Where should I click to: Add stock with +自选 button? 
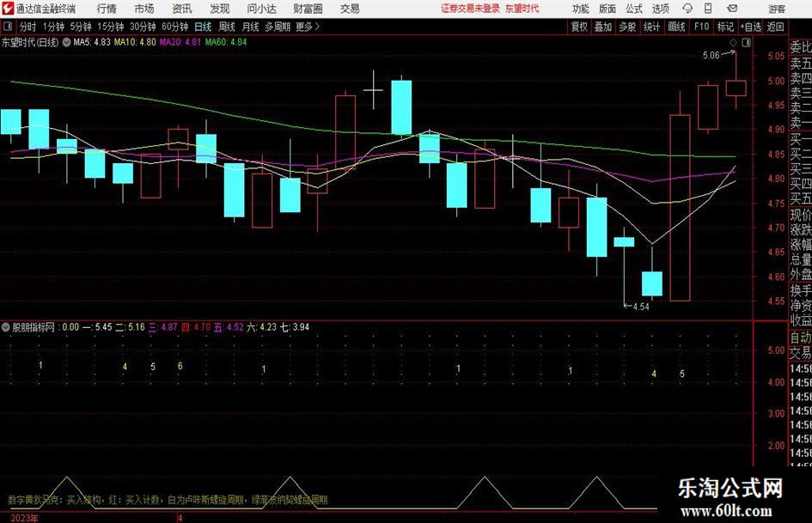pyautogui.click(x=751, y=27)
